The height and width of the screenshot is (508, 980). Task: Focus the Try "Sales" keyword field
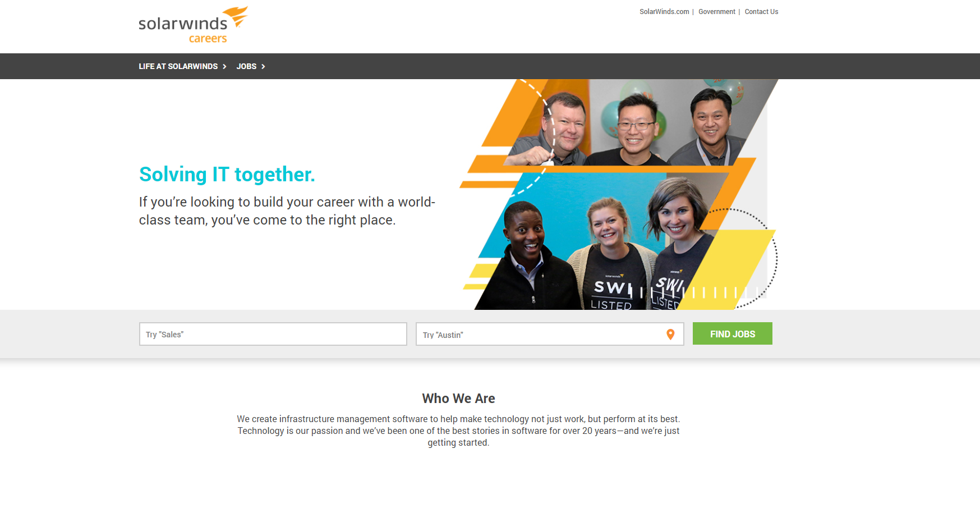click(273, 334)
